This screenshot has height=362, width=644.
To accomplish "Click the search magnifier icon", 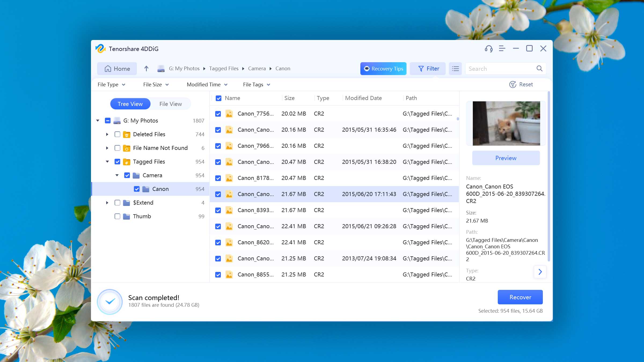I will (x=539, y=69).
